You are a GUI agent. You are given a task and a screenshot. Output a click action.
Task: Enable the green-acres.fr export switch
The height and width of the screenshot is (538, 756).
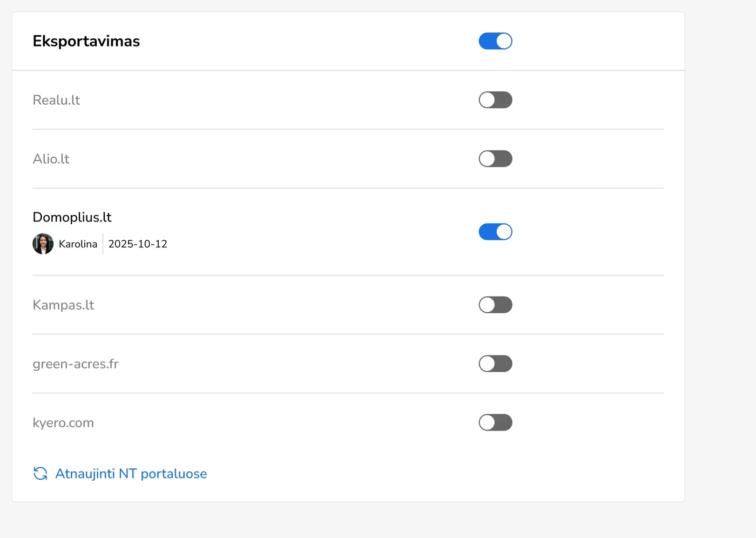pyautogui.click(x=495, y=364)
